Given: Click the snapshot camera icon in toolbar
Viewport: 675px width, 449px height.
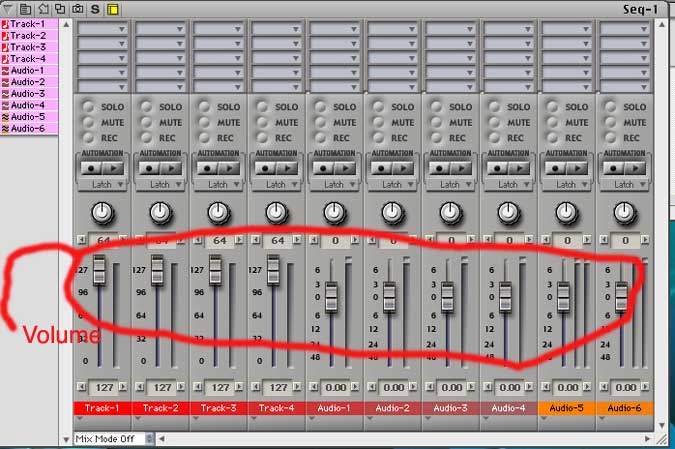Looking at the screenshot, I should point(77,8).
